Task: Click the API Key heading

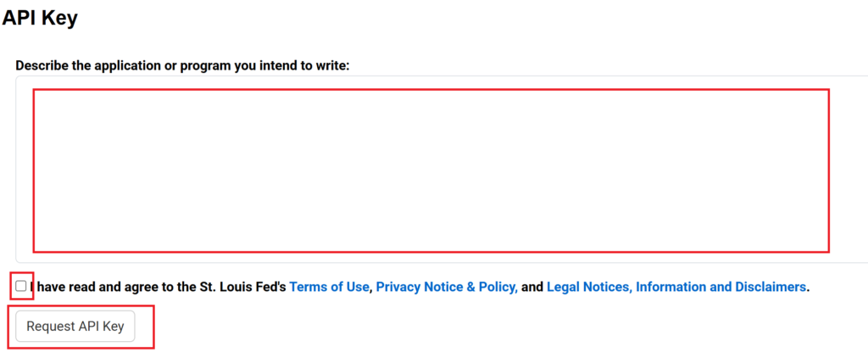Action: point(40,17)
